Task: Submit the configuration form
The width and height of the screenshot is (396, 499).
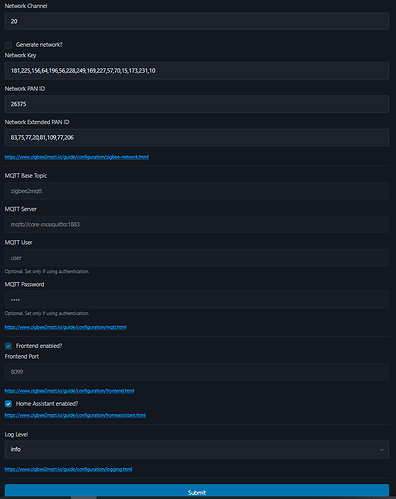Action: (197, 491)
